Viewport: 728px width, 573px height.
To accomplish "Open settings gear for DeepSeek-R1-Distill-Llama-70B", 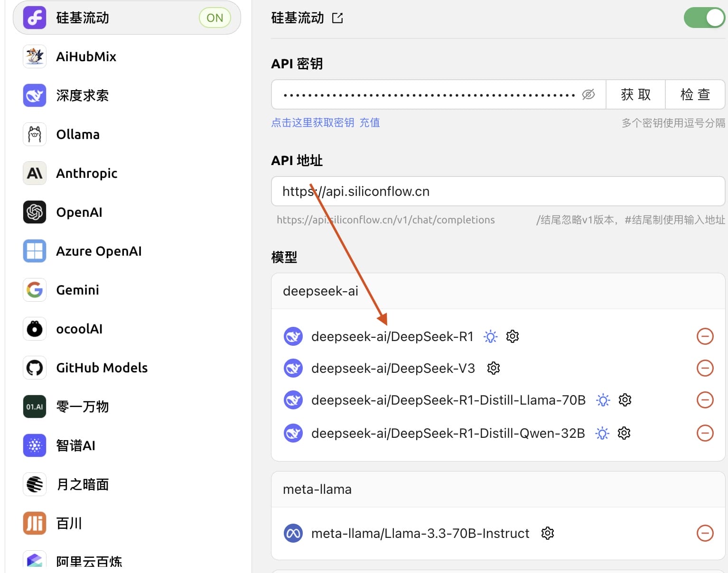I will 625,400.
